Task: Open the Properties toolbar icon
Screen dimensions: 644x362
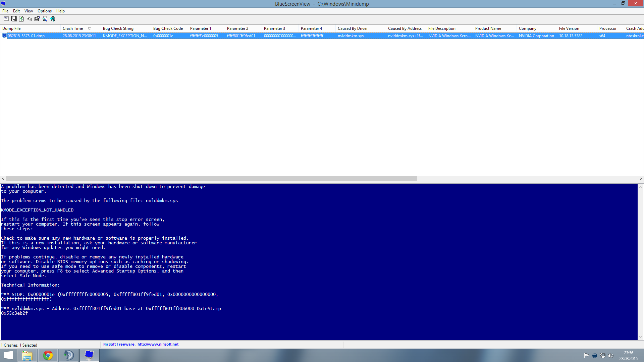Action: 37,19
